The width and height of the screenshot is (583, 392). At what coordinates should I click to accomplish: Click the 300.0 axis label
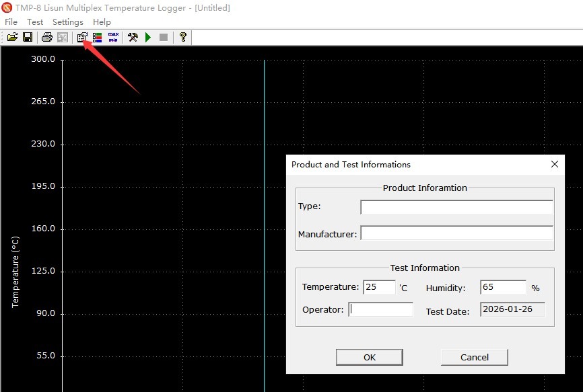[x=43, y=59]
